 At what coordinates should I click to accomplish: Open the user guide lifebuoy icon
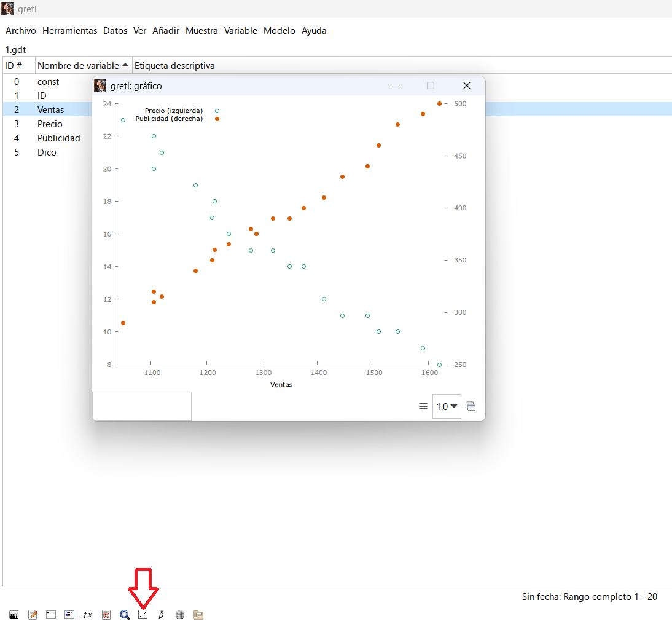106,615
